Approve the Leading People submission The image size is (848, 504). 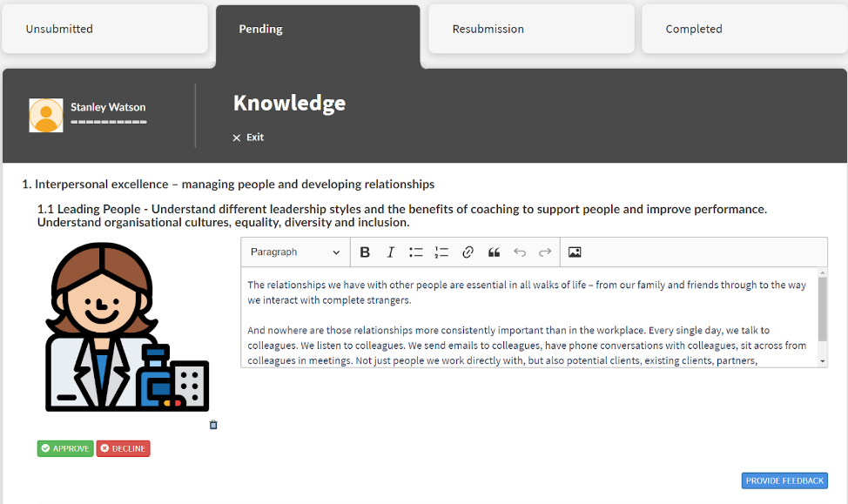pyautogui.click(x=64, y=448)
